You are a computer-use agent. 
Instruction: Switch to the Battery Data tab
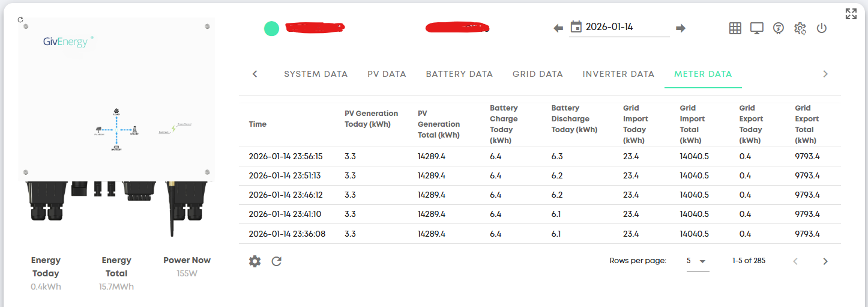(459, 74)
